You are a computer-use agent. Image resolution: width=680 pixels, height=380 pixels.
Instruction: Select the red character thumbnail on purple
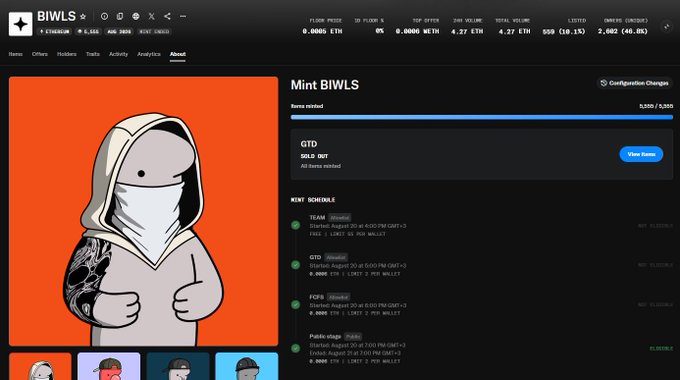(109, 366)
